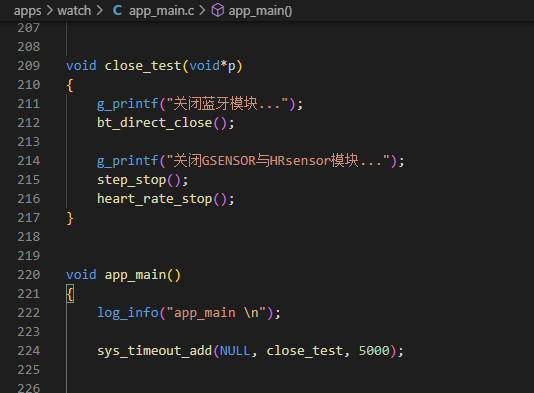Screen dimensions: 534x393
Task: Open the watch folder breadcrumb
Action: (74, 11)
